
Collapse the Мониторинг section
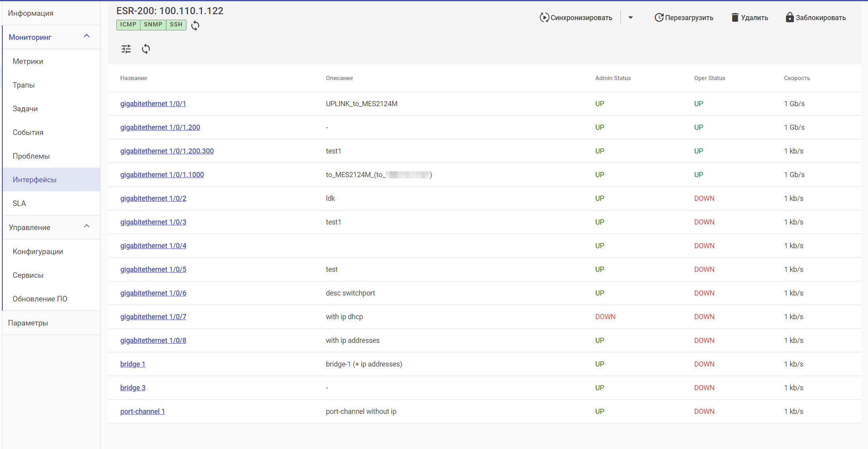point(87,36)
